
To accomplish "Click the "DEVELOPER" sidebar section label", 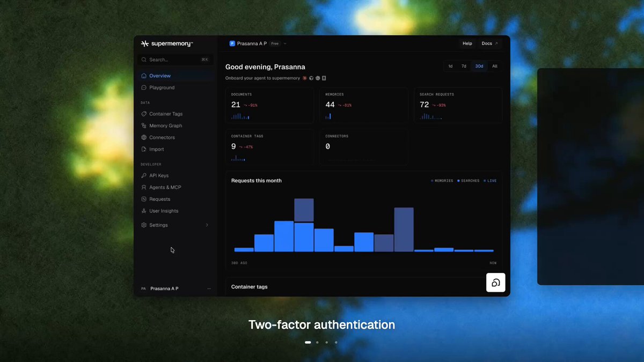I will [151, 164].
